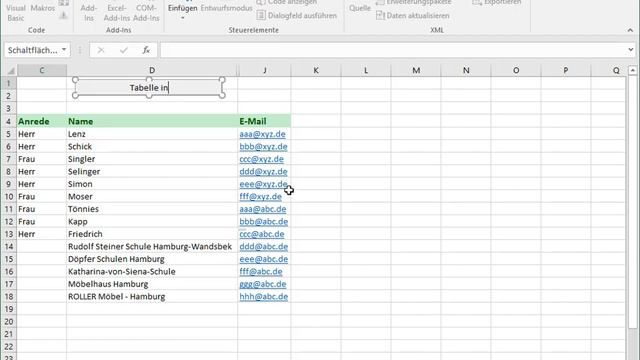Click Dialogfeld ausführen
This screenshot has height=360, width=640.
(x=297, y=16)
